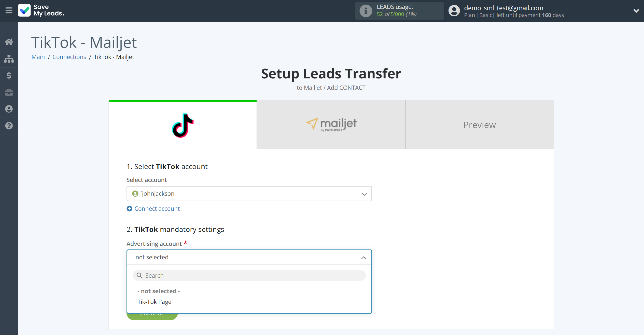Click the Connect account link

[x=153, y=208]
